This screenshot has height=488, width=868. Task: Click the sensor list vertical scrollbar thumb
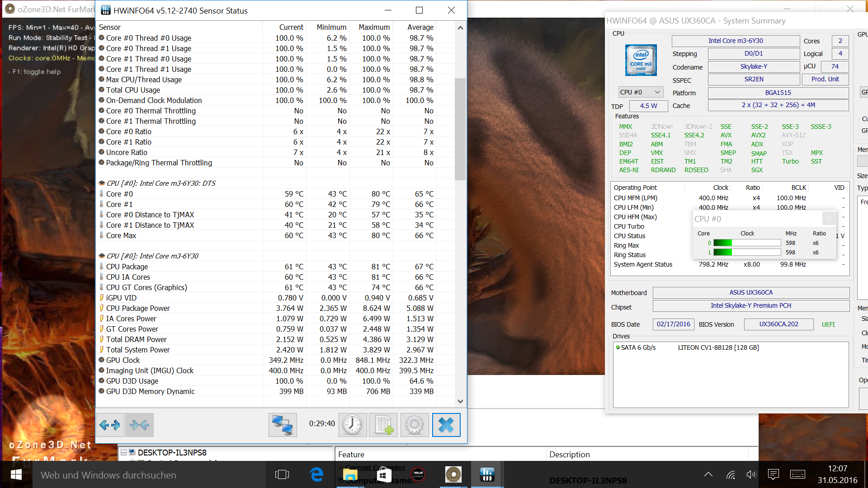point(460,129)
